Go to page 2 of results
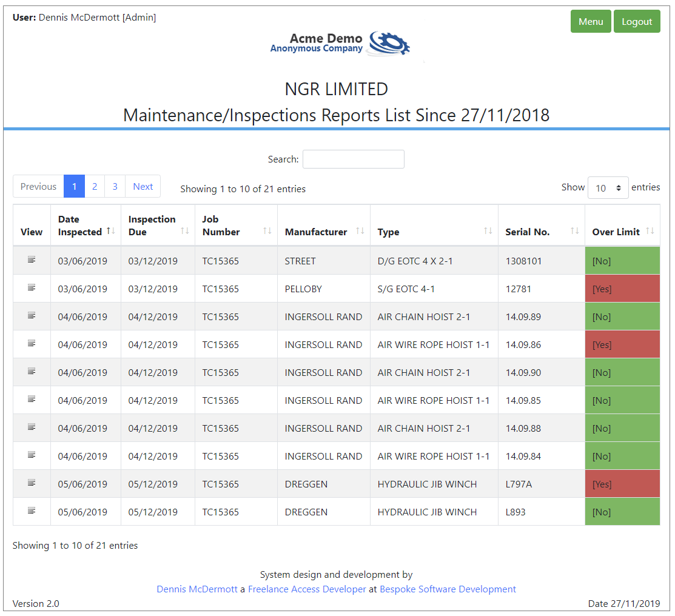The image size is (675, 616). (x=95, y=187)
